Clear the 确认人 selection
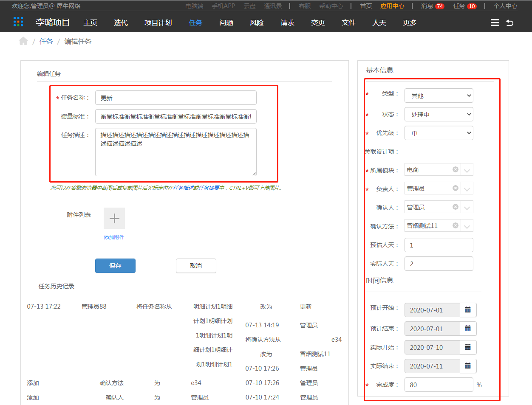532x405 pixels. tap(456, 207)
